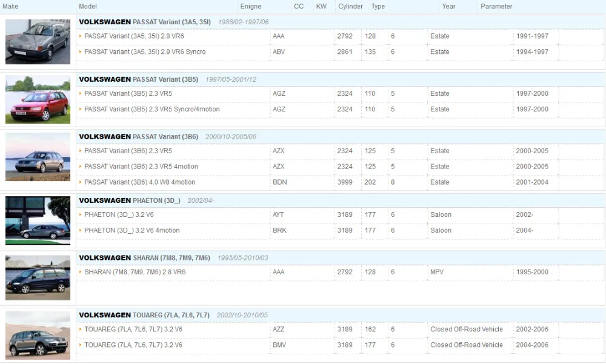Open the grey Passat Variant 3A5 car thumbnail

(x=38, y=42)
